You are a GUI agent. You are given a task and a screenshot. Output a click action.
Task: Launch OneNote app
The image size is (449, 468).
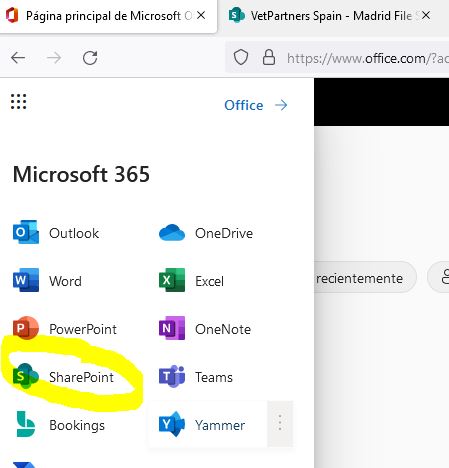205,329
